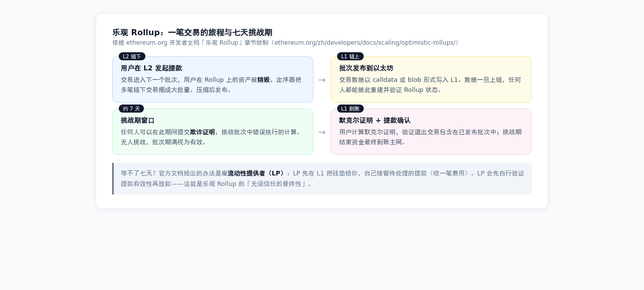Select heading 挑战期窗口
The image size is (644, 290).
tap(137, 120)
